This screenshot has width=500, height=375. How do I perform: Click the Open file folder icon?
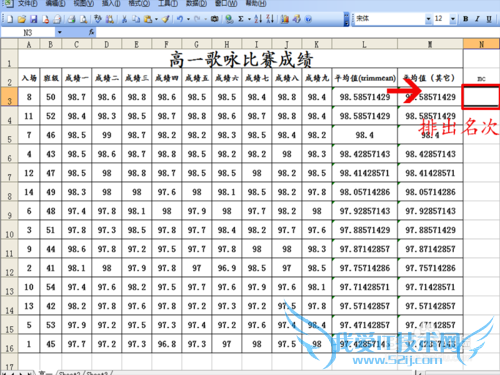coord(22,19)
